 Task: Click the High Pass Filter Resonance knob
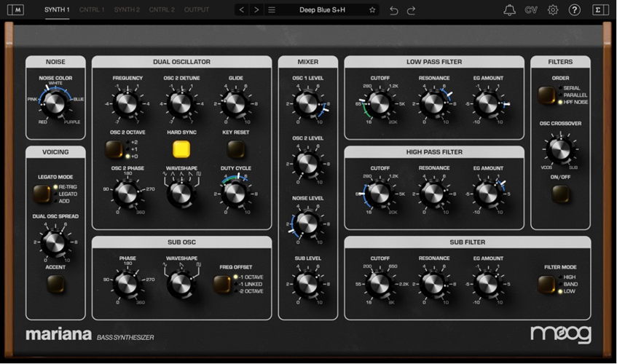(x=433, y=194)
